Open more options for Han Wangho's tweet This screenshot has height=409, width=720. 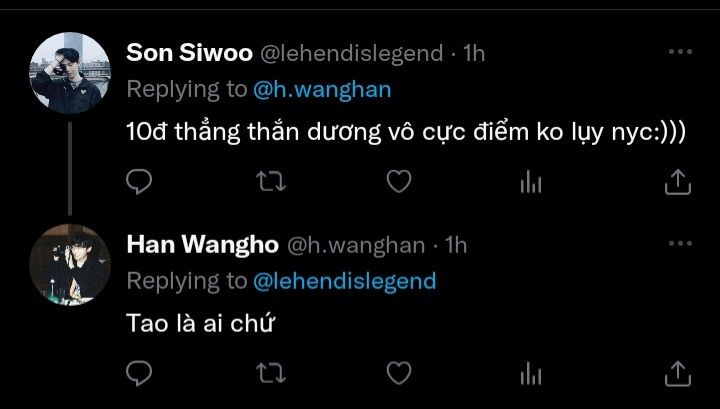[x=680, y=244]
